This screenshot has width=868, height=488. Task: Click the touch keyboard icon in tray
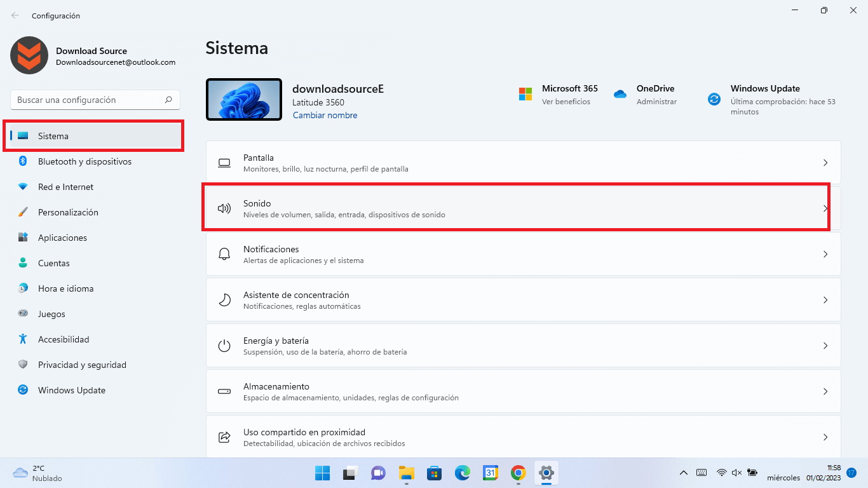coord(702,473)
